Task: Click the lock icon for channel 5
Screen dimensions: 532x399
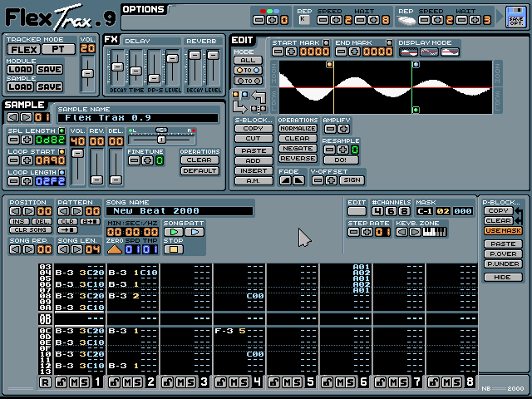Action: (274, 382)
